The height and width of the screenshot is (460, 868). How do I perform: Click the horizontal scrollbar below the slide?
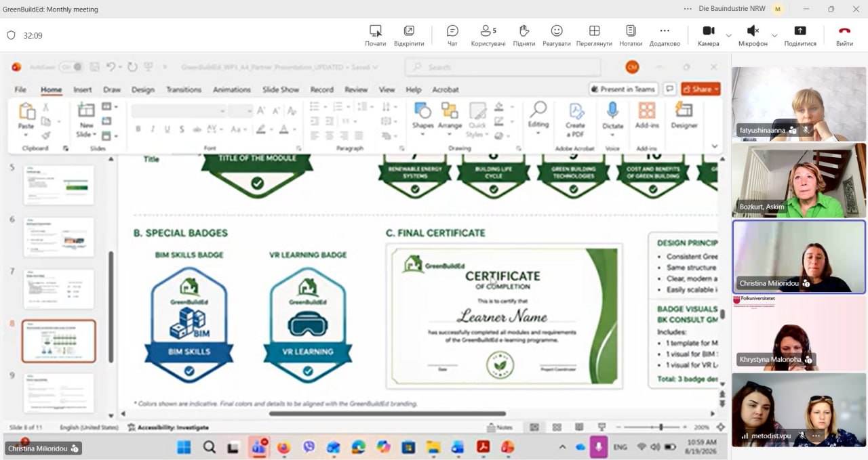tap(387, 413)
